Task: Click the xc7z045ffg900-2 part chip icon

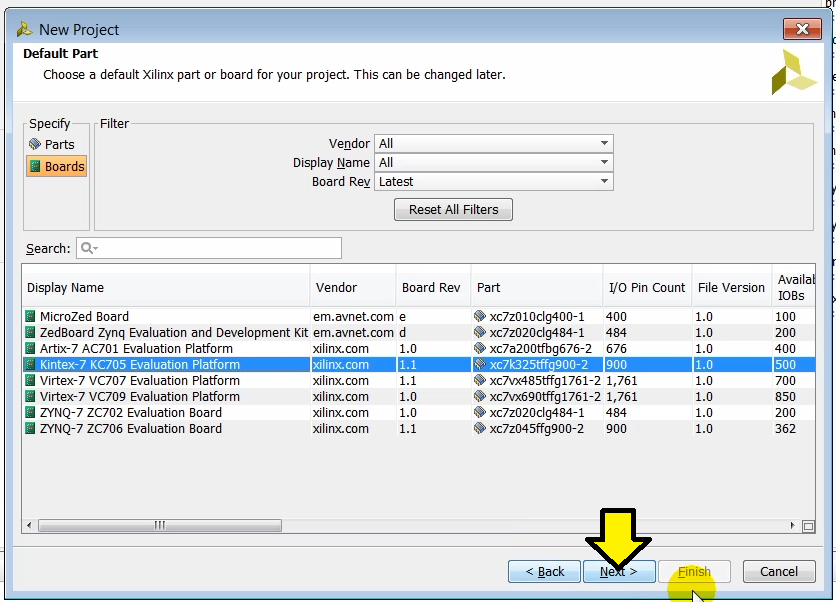Action: tap(480, 429)
